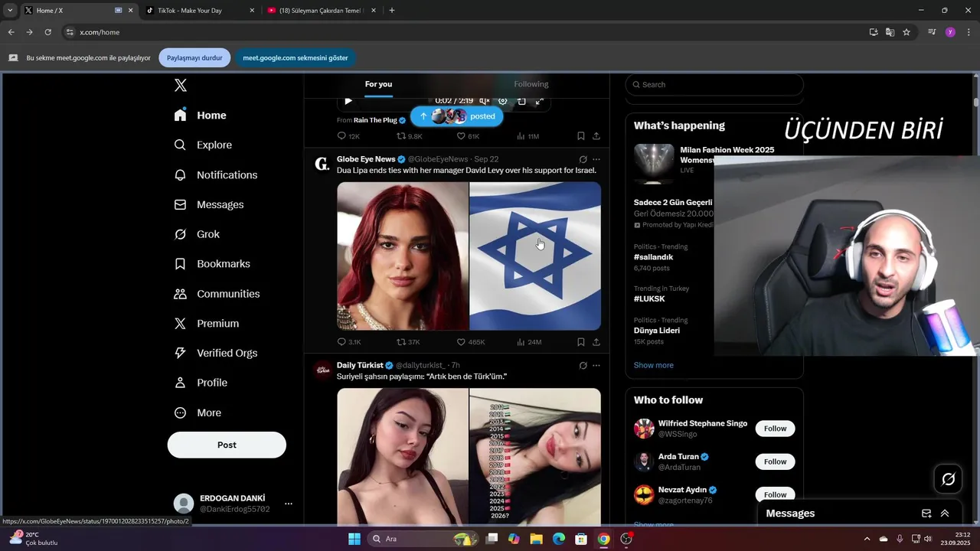Open the Globe Eye News profile name

[366, 159]
